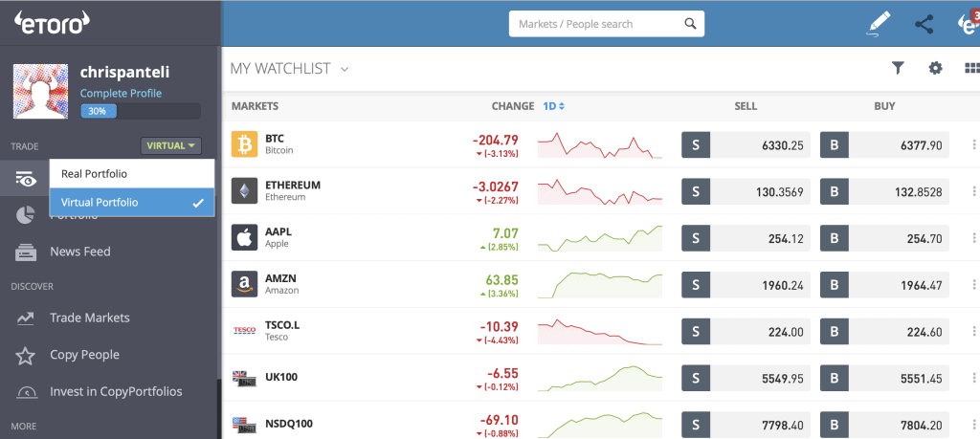Click the BTC change value -204.79
The image size is (980, 439).
[496, 140]
